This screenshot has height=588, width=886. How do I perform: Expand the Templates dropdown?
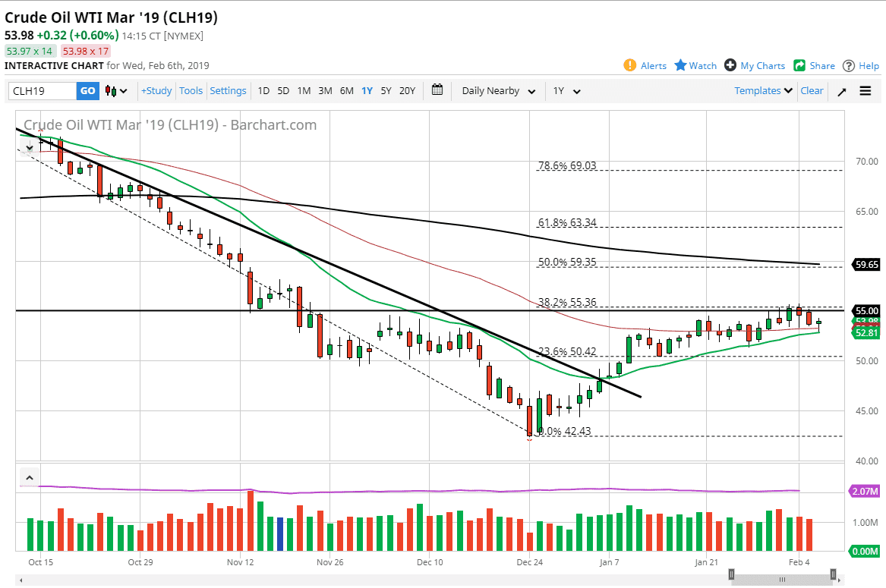tap(762, 90)
